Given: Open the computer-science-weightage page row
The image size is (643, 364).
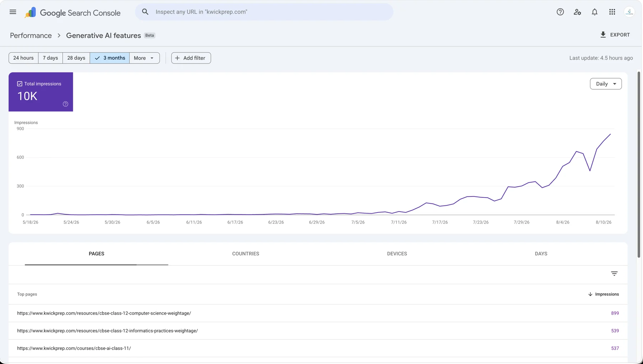Looking at the screenshot, I should pyautogui.click(x=318, y=313).
